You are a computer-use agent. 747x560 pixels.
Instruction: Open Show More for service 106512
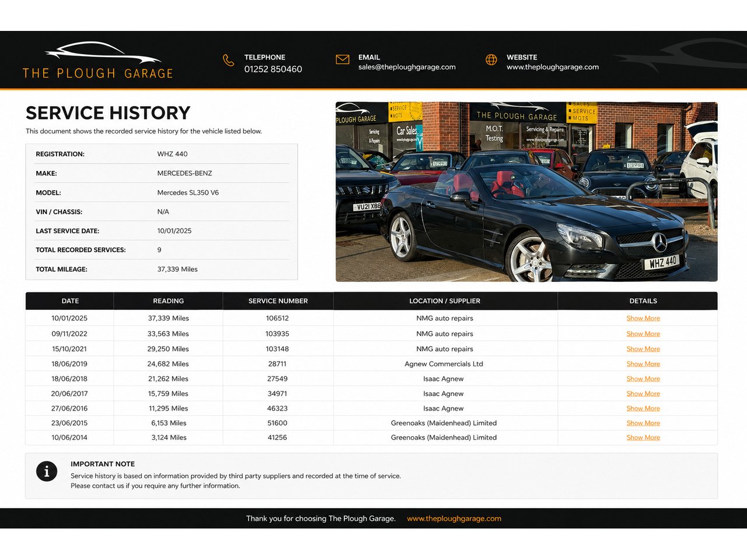[x=643, y=318]
